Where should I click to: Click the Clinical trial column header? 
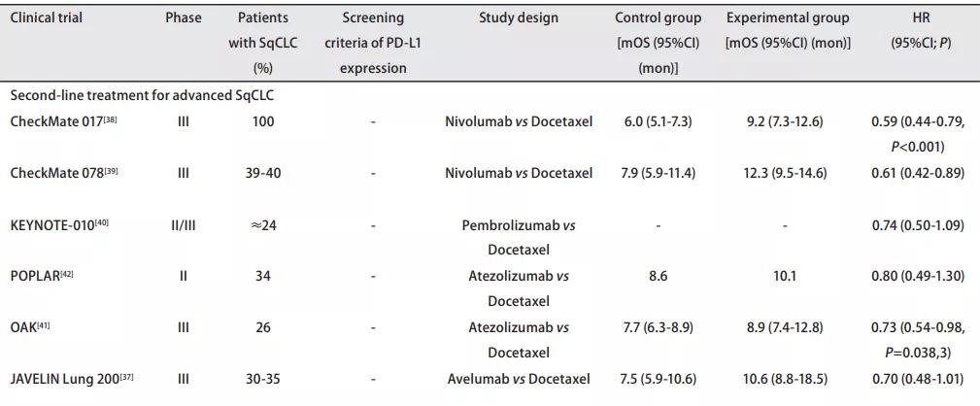tap(46, 18)
